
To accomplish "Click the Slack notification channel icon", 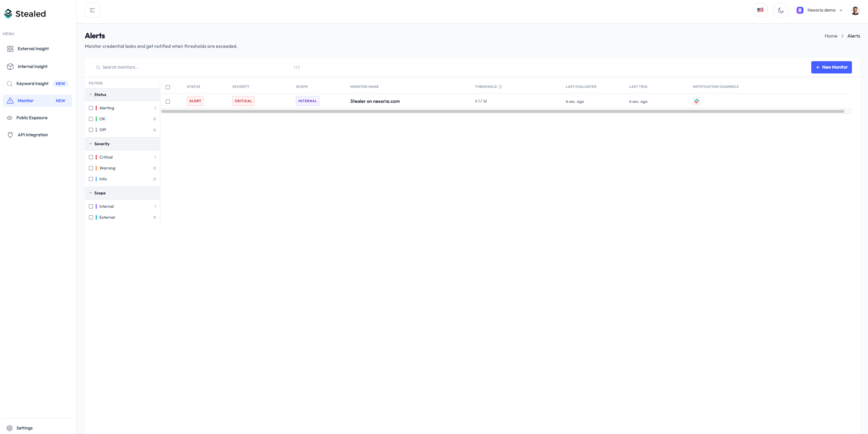I will [696, 101].
